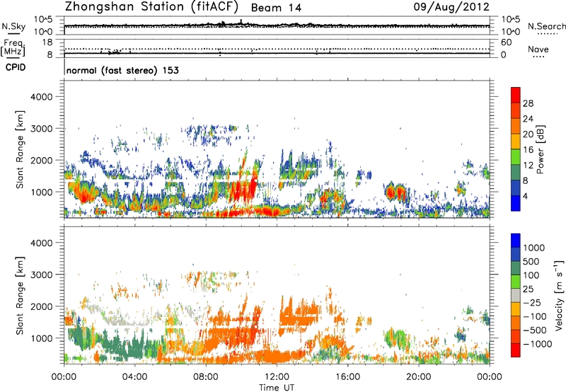Click the title 'Zhongshan Station (fitACF)'
The image size is (566, 392).
(151, 7)
